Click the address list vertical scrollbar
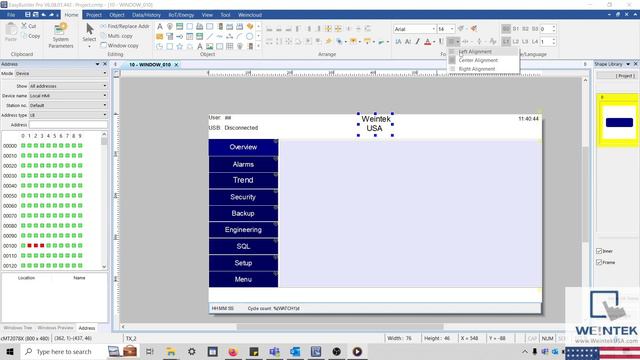This screenshot has height=360, width=640. [x=104, y=200]
